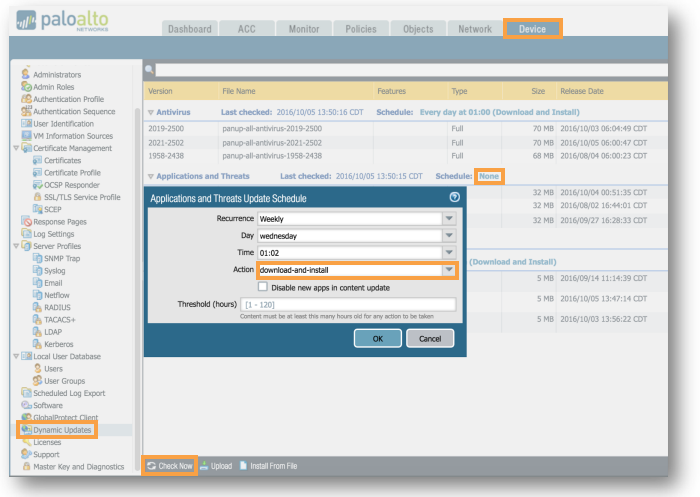Open Dynamic Updates in the sidebar

point(62,429)
